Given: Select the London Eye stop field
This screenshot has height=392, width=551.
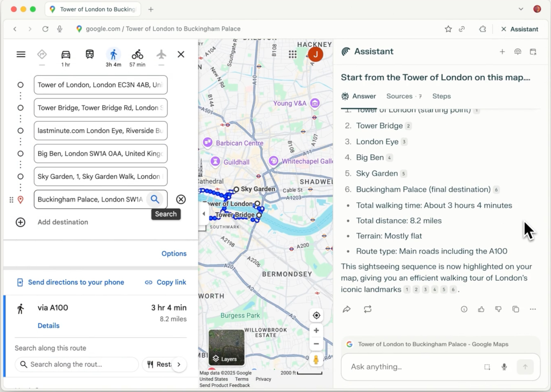Looking at the screenshot, I should coord(101,131).
